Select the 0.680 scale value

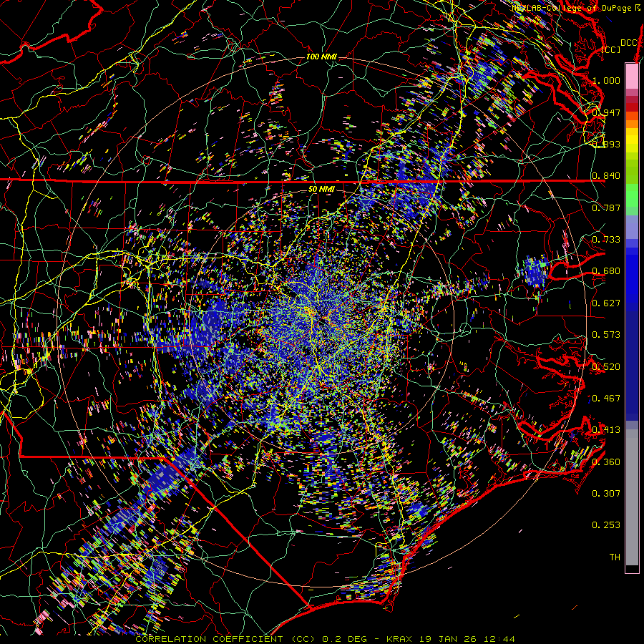(x=606, y=271)
